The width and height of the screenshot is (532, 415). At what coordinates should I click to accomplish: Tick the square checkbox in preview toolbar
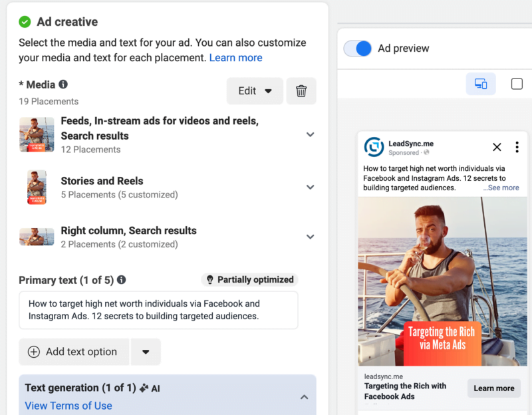tap(517, 84)
